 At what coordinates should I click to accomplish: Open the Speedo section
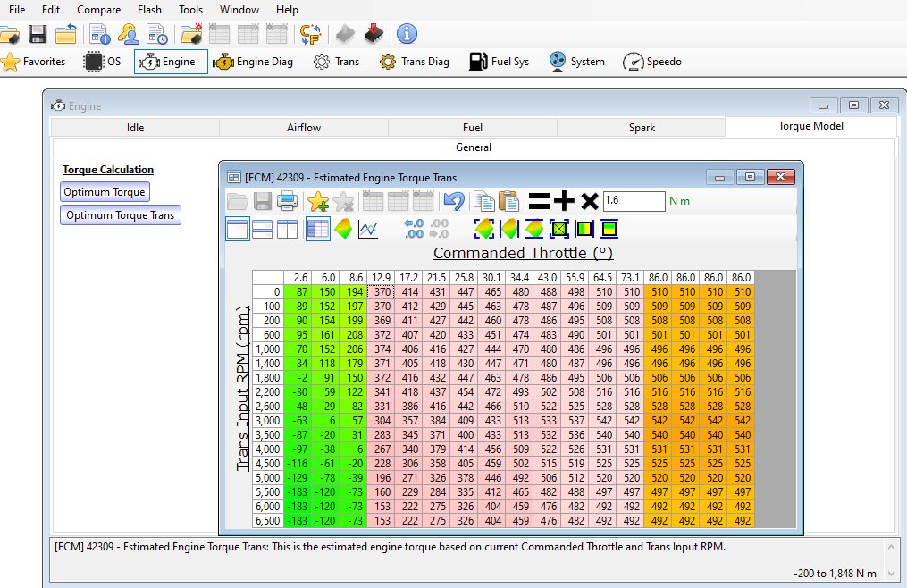click(x=652, y=62)
